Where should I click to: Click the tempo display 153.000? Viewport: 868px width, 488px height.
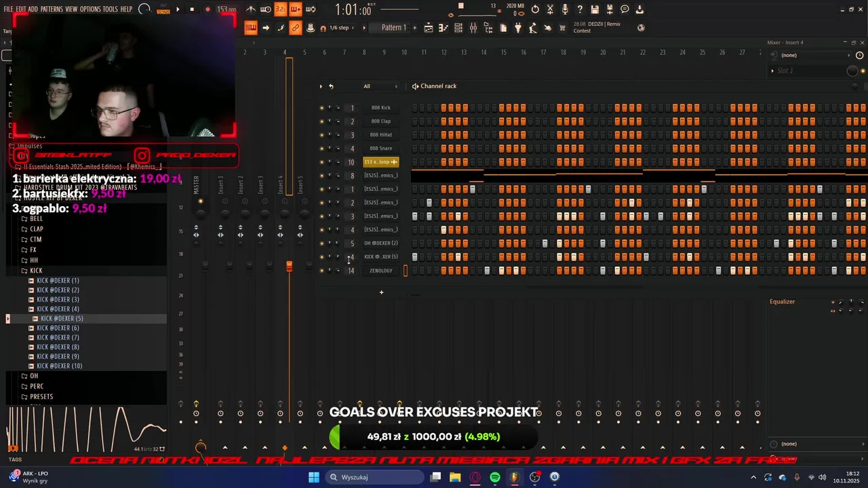226,9
